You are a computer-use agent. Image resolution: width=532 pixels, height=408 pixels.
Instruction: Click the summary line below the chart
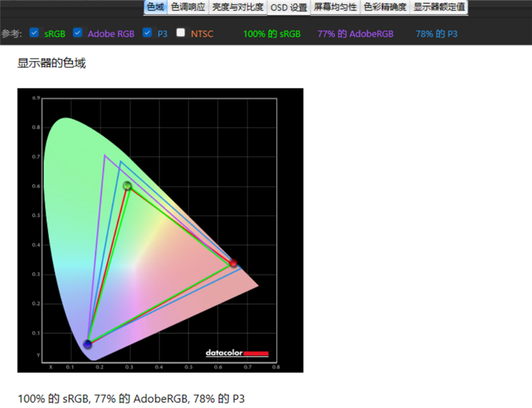(131, 399)
